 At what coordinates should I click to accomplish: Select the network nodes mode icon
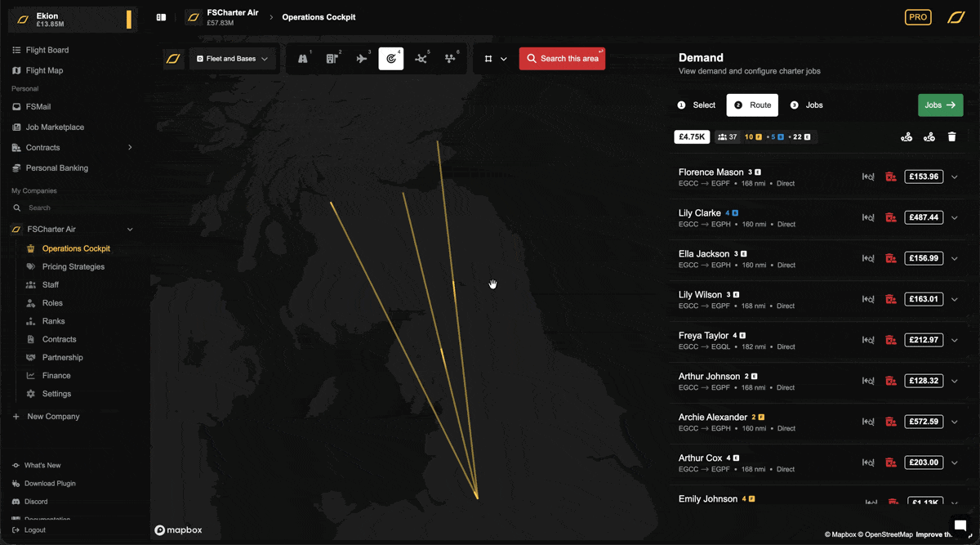coord(421,59)
